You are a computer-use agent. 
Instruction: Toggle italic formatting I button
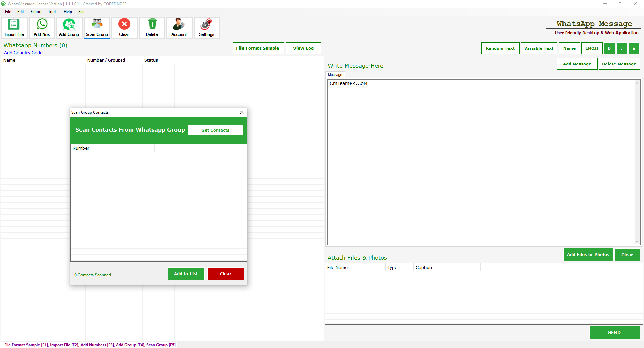click(622, 48)
